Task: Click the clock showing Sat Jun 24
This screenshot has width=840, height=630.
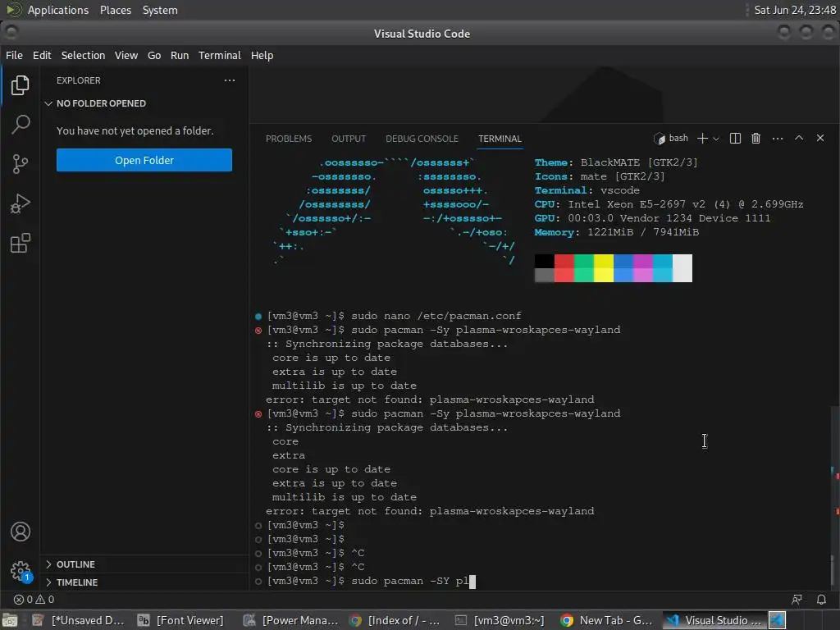Action: click(x=794, y=10)
